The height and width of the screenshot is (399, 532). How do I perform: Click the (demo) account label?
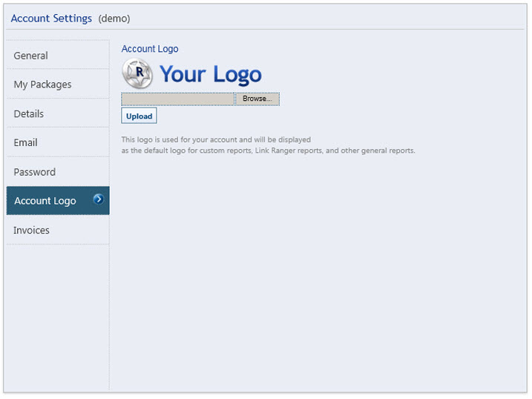click(114, 19)
